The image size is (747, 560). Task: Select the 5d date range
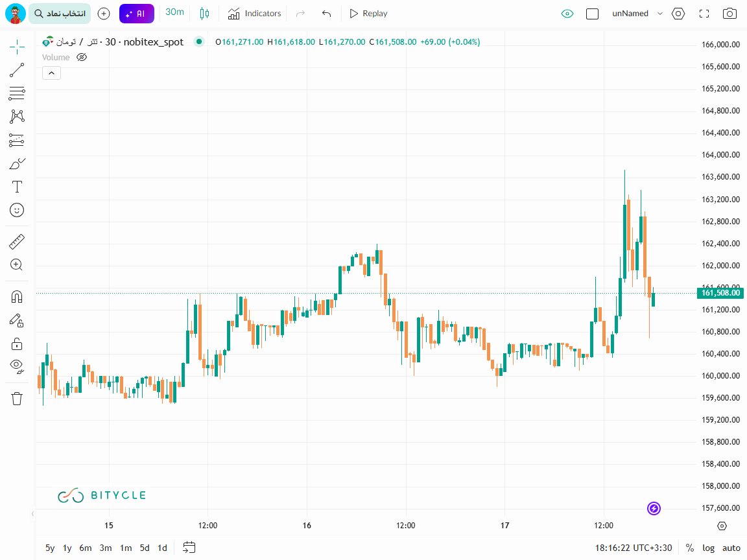(x=145, y=548)
